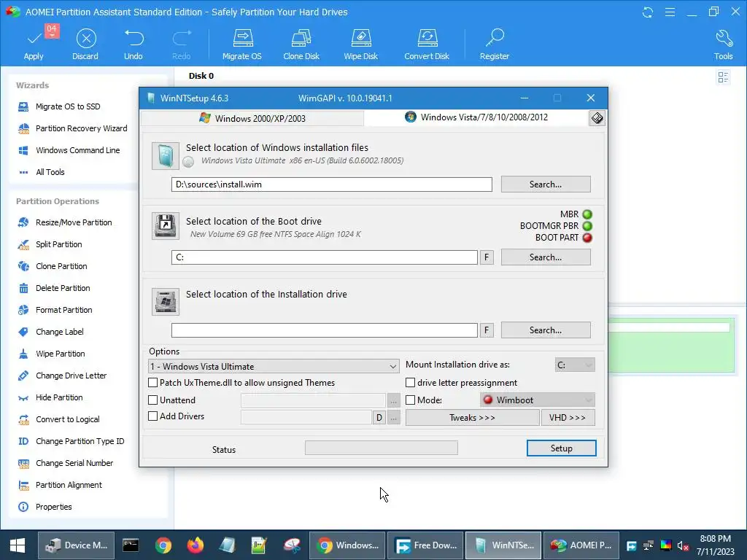
Task: Open Command Prompt from taskbar
Action: pos(131,545)
